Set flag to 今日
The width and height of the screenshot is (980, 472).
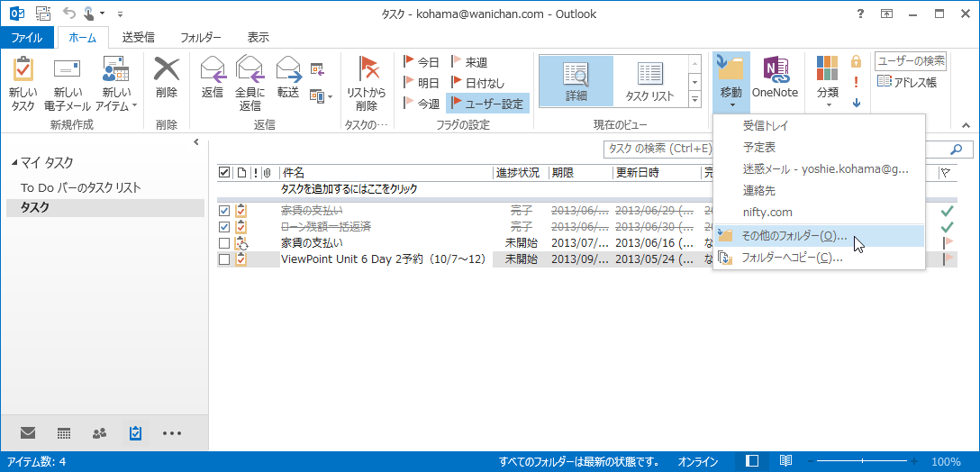tap(422, 62)
